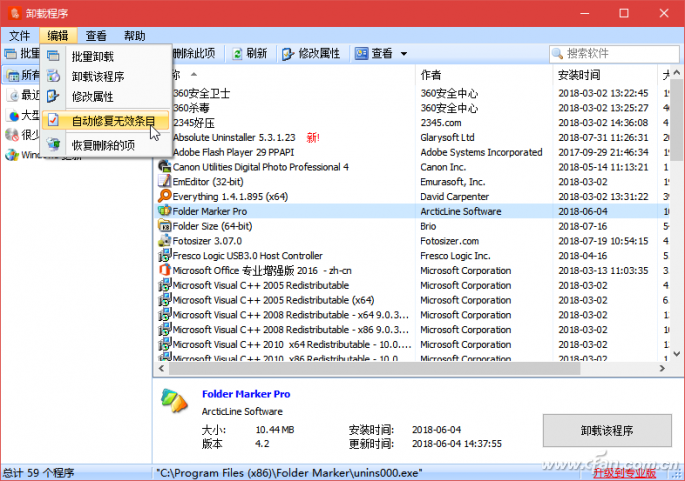Click the Fotosizer 3.07.0 icon
Screen dimensions: 685x481
tap(164, 241)
